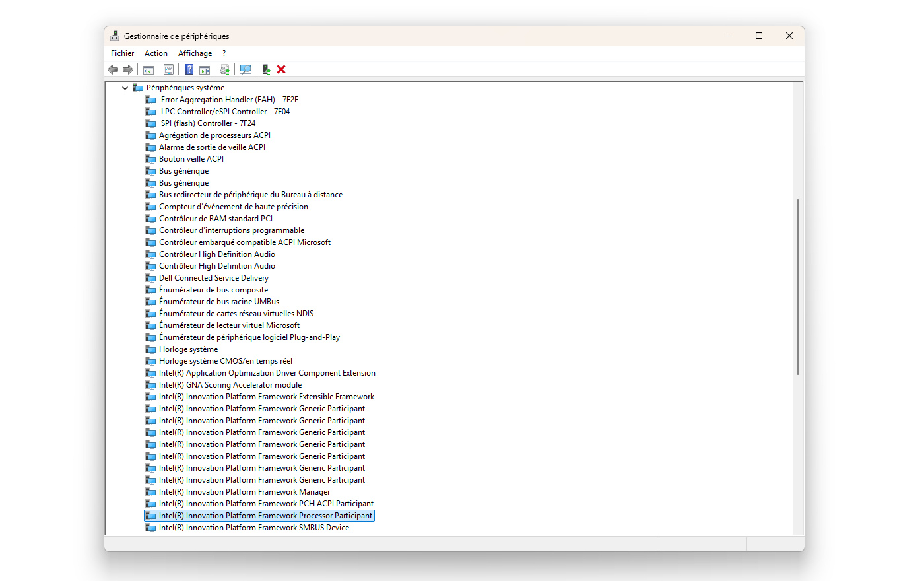This screenshot has width=924, height=581.
Task: Select Bus redirecteur de périphérique du Bureau à distance
Action: point(251,195)
